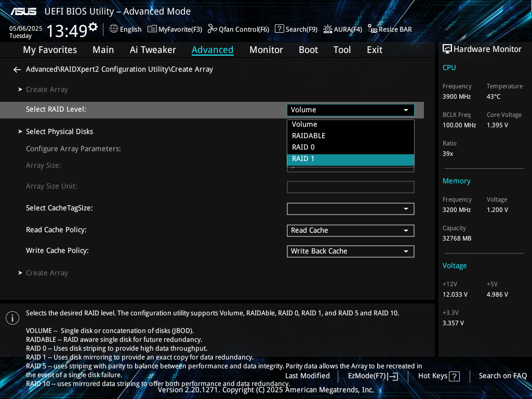This screenshot has width=532, height=399.
Task: Select RAIDABLE in RAID level list
Action: click(350, 136)
